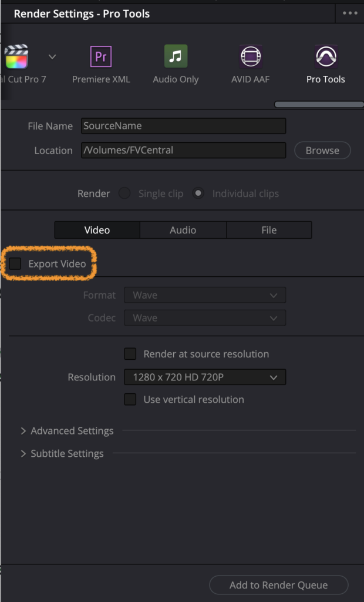Click Add to Render Queue button
The image size is (364, 602).
279,585
